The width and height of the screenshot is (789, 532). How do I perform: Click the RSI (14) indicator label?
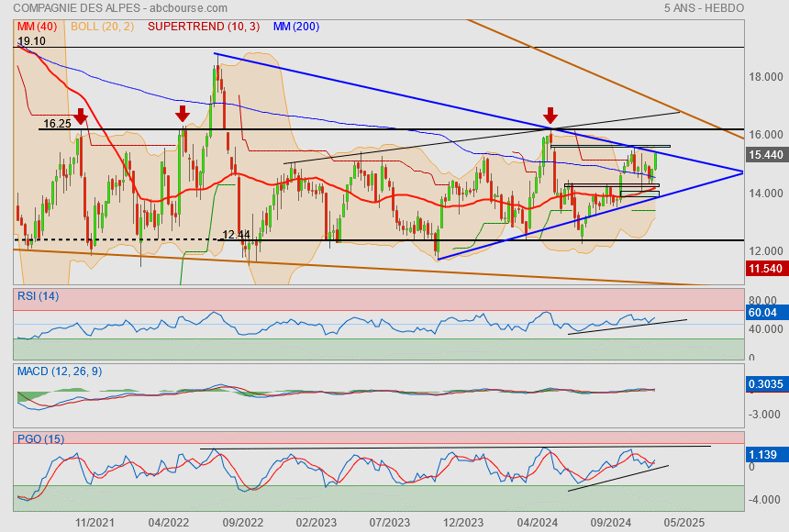pos(39,296)
